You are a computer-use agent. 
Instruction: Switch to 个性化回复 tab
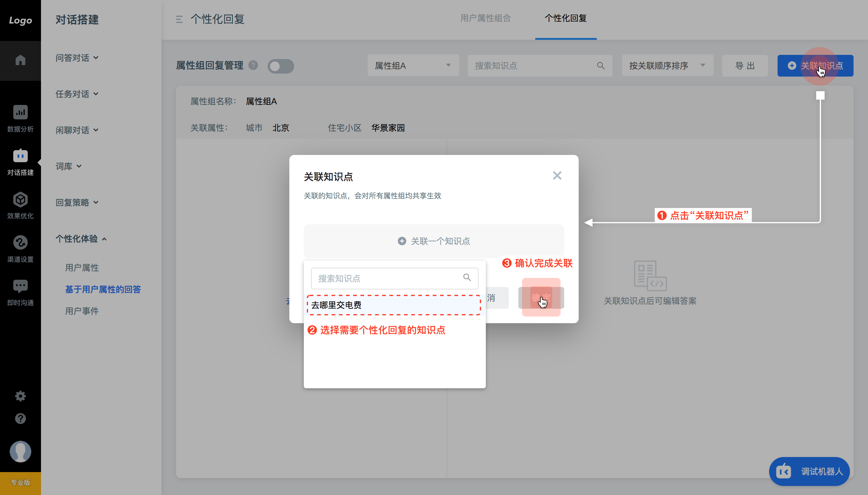pyautogui.click(x=565, y=18)
